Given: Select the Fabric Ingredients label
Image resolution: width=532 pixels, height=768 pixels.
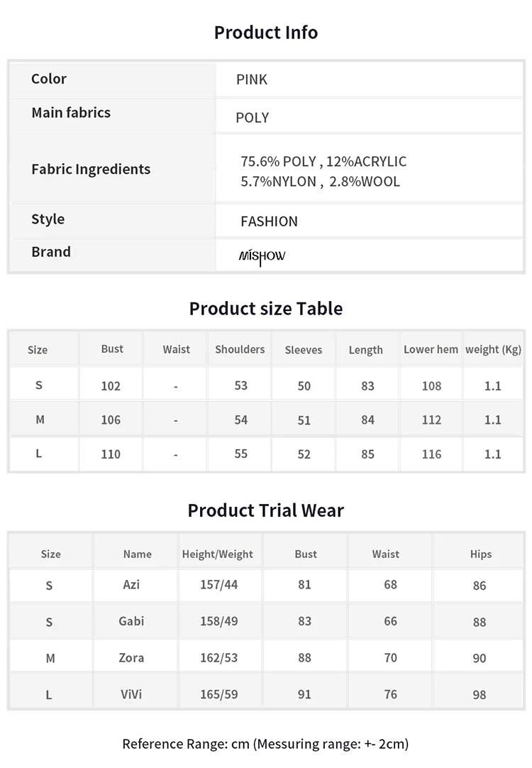Looking at the screenshot, I should coord(91,169).
